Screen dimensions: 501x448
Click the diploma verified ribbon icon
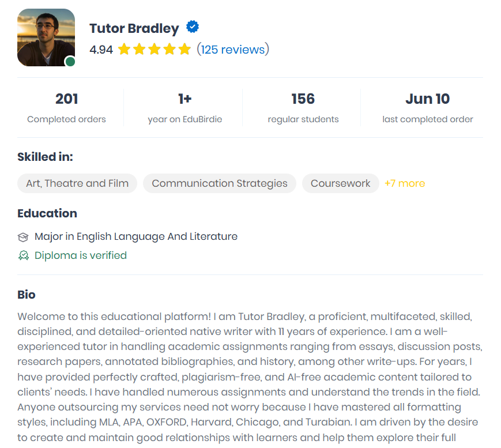coord(23,255)
